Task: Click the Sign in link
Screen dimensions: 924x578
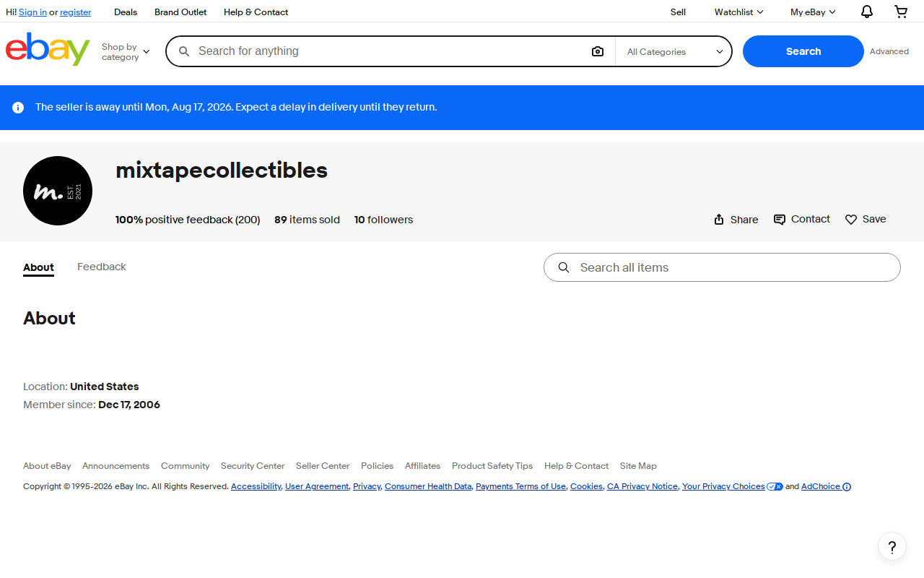Action: (32, 12)
